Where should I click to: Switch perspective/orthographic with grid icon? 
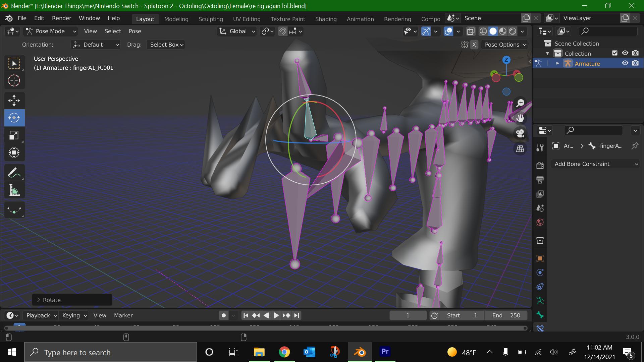click(x=520, y=148)
